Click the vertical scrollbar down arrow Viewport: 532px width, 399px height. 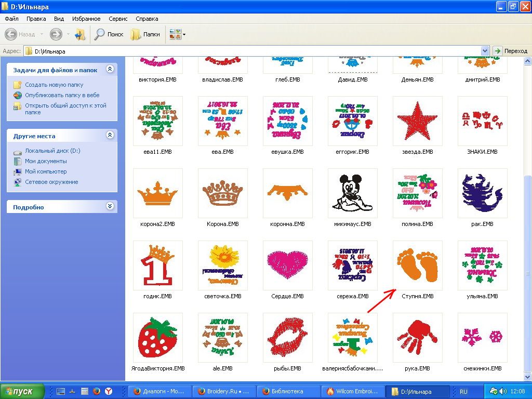[x=528, y=377]
